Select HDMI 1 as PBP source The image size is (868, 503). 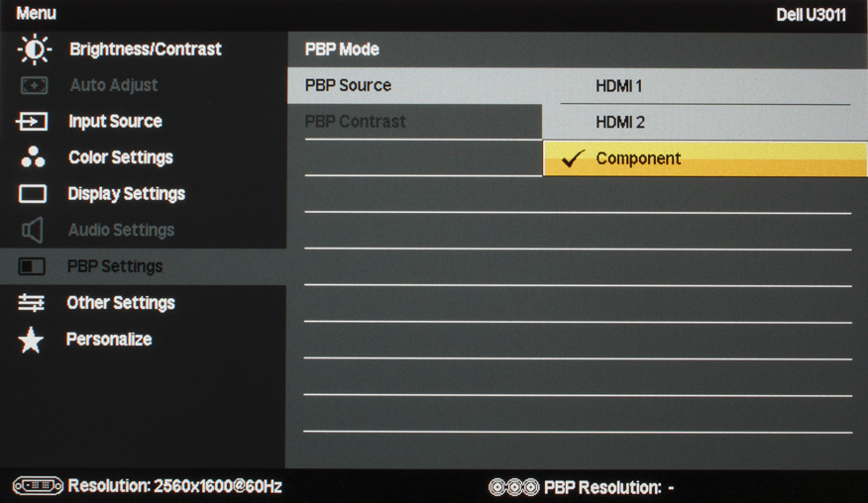(705, 86)
